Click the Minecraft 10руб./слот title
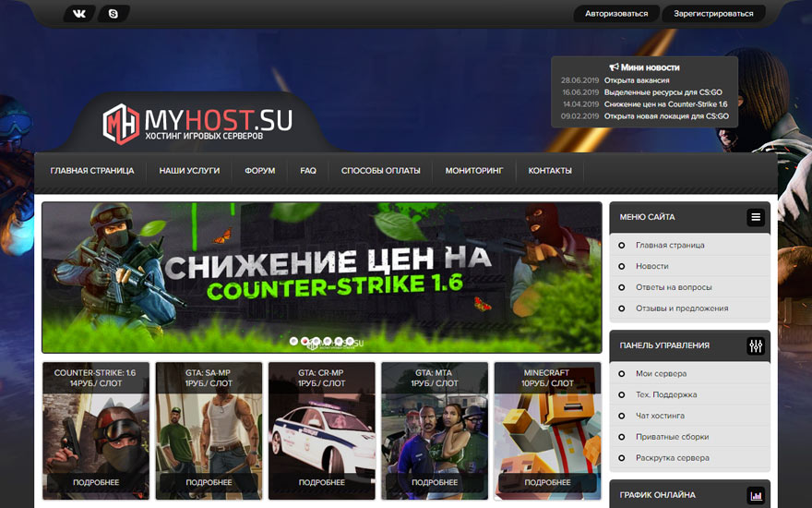812x508 pixels. click(x=547, y=379)
